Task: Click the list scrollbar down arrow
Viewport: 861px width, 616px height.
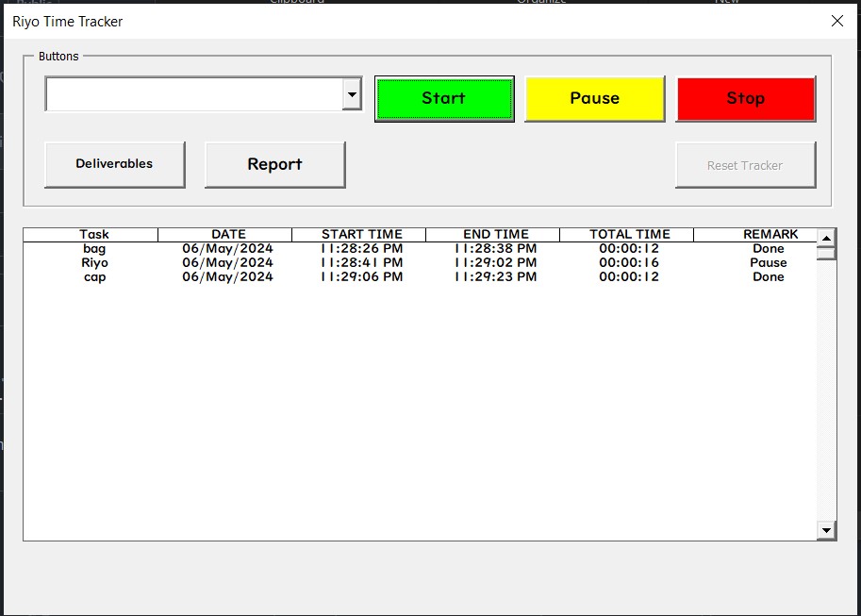Action: click(826, 530)
